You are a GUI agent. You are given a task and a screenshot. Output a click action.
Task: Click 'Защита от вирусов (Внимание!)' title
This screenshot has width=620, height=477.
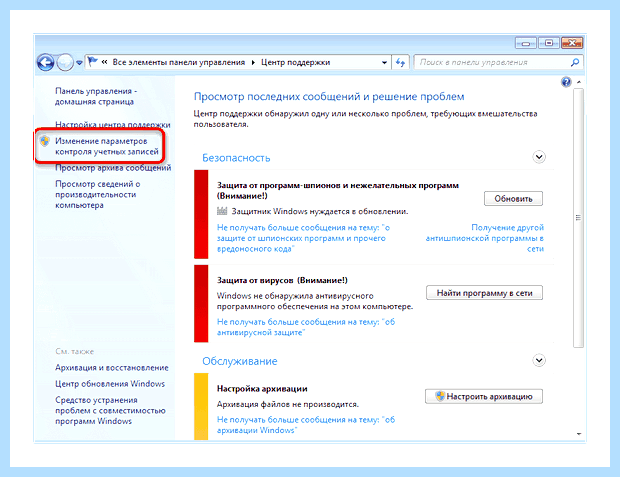(x=282, y=280)
